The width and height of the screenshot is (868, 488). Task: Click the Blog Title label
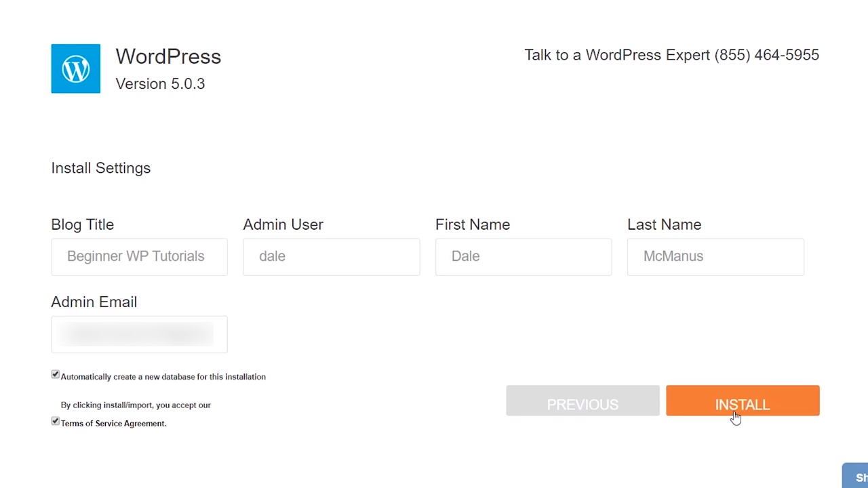(83, 224)
